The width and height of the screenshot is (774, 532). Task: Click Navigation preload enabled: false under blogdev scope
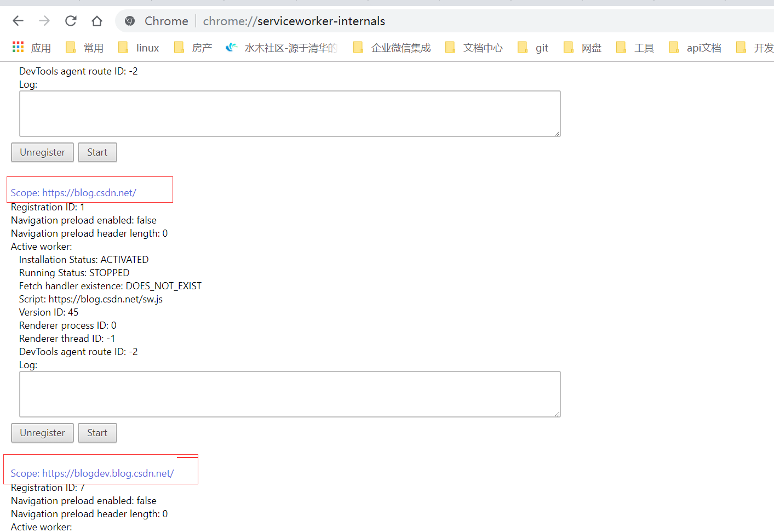(x=84, y=501)
